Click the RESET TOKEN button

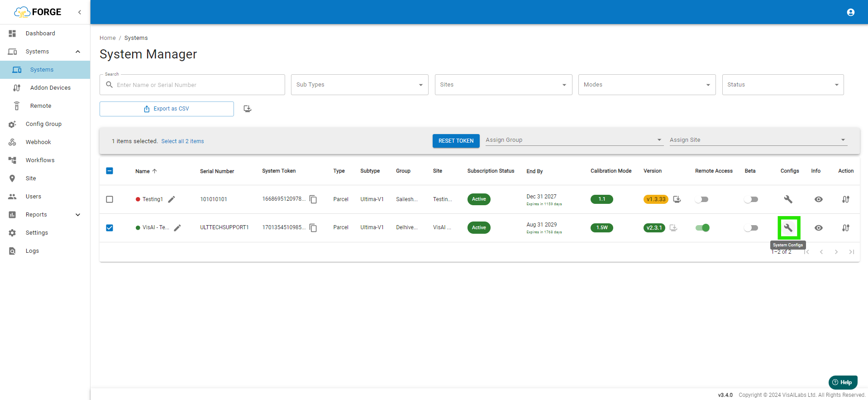[456, 141]
